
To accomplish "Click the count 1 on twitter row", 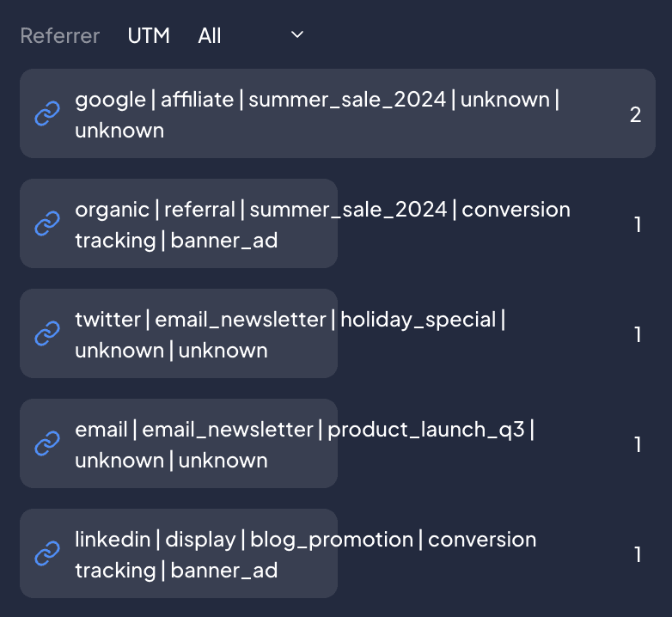I will pos(638,334).
